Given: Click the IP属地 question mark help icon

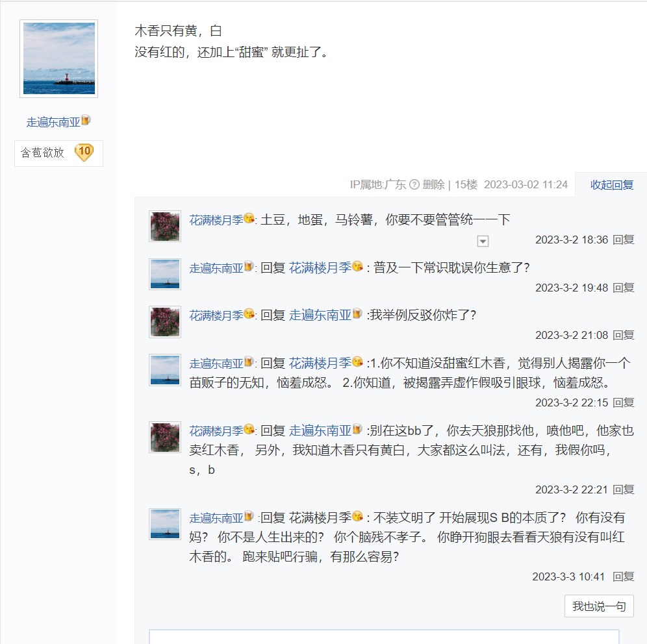Looking at the screenshot, I should (x=414, y=184).
